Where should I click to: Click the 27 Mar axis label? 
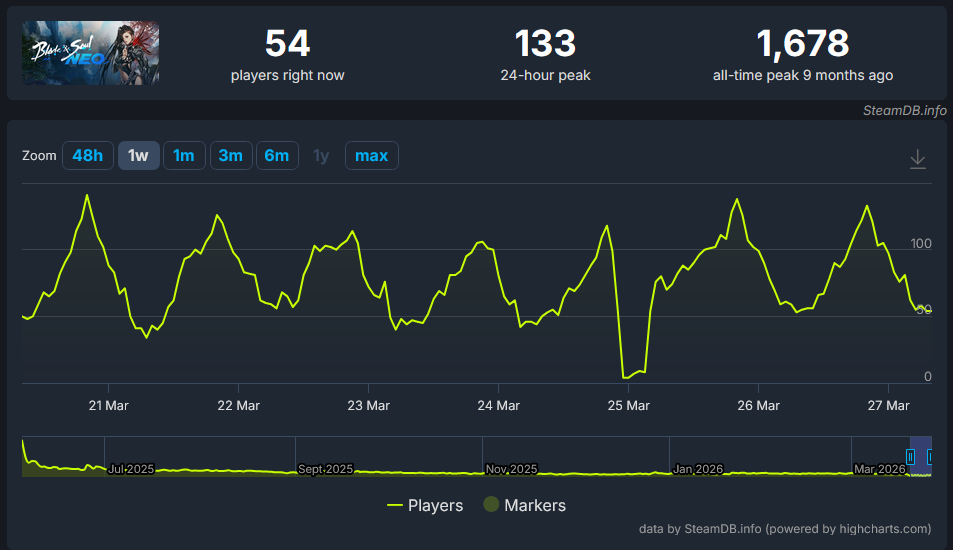(x=889, y=405)
